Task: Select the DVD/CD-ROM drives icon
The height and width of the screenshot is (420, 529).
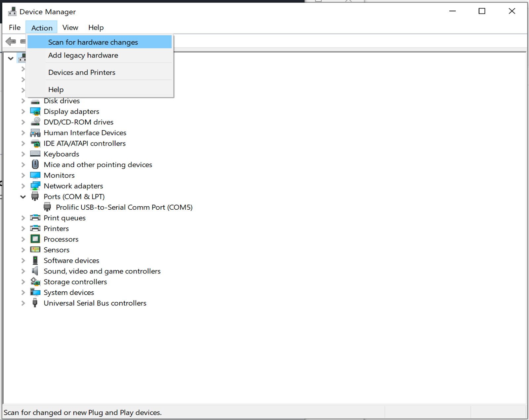Action: tap(35, 122)
